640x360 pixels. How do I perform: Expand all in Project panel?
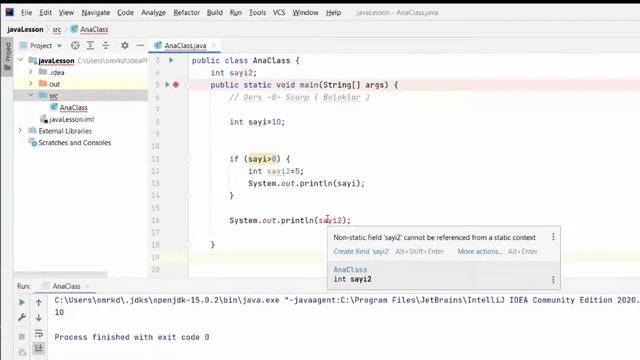coord(90,46)
